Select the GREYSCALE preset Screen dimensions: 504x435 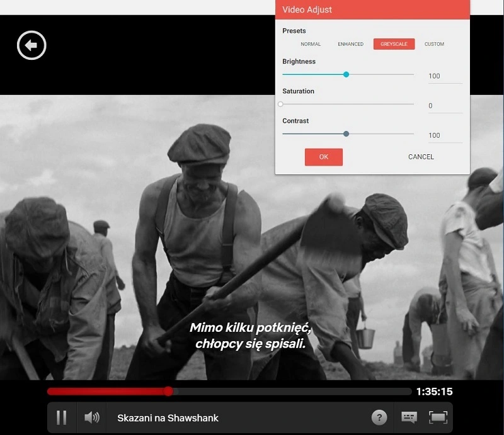pos(393,44)
